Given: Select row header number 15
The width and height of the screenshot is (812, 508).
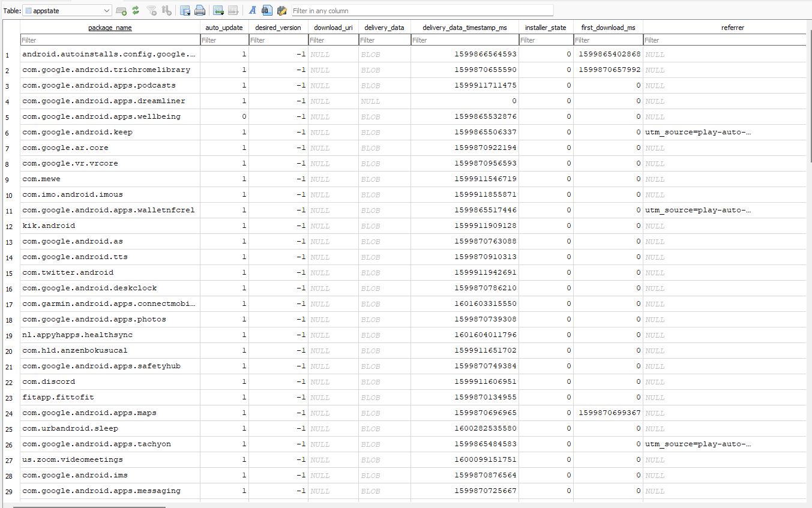Looking at the screenshot, I should (x=11, y=273).
